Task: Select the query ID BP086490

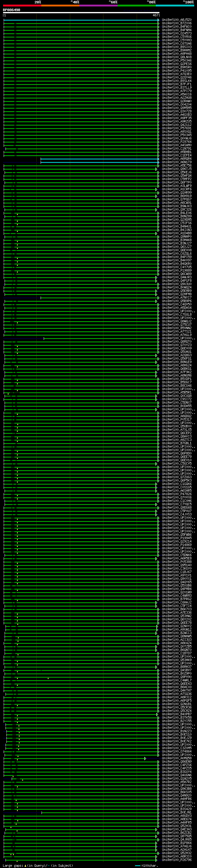Action: [11, 10]
